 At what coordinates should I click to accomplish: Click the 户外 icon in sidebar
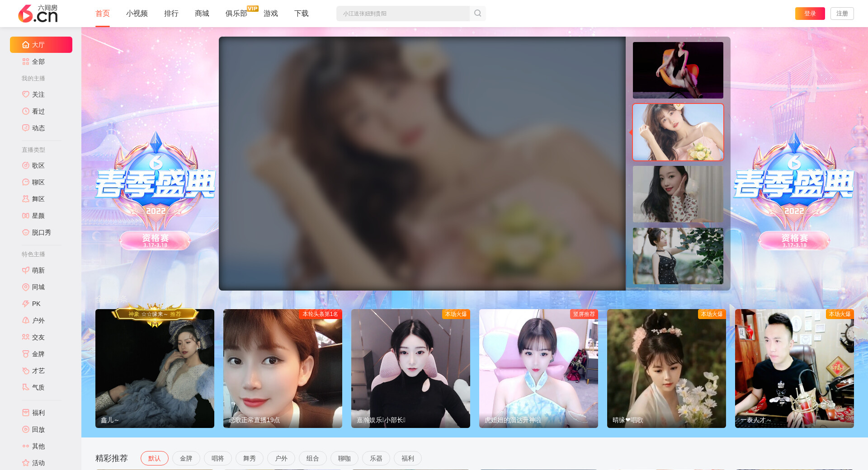tap(26, 320)
